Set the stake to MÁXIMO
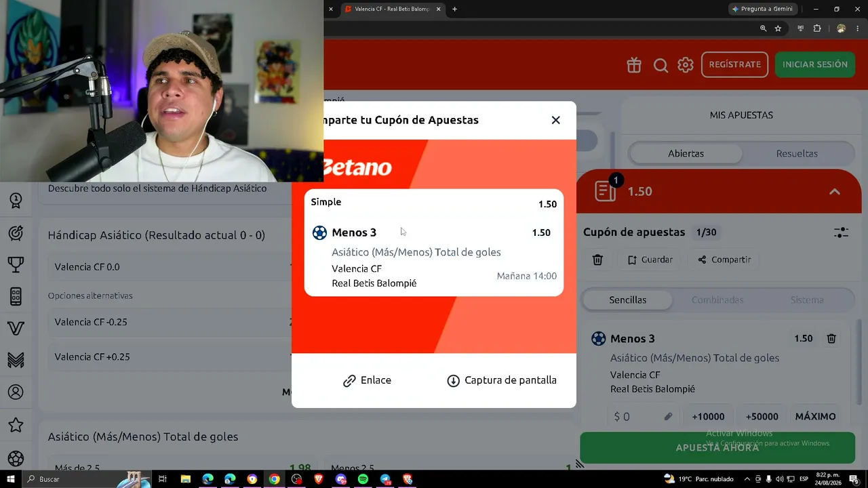 (x=815, y=417)
